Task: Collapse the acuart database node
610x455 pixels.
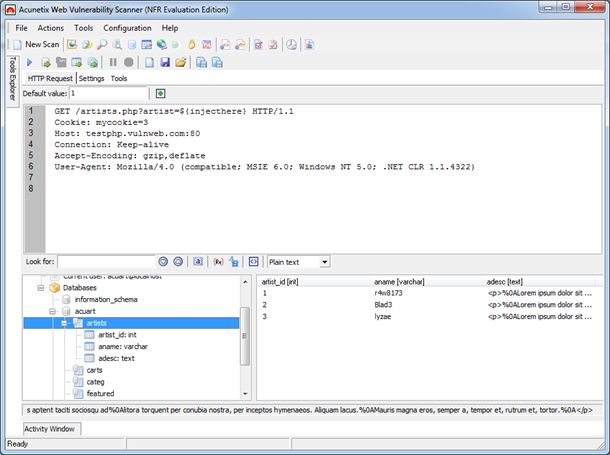Action: [53, 312]
